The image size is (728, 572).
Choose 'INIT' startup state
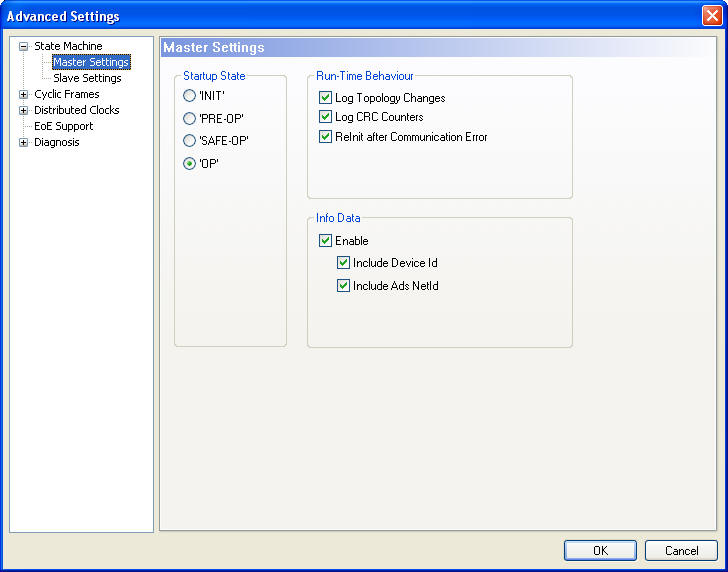[x=190, y=96]
